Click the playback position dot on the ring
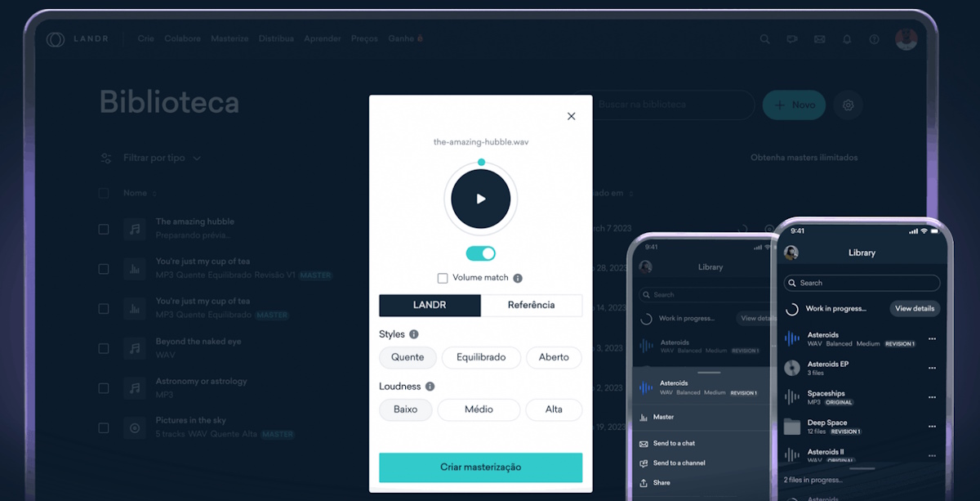The width and height of the screenshot is (980, 501). coord(481,162)
